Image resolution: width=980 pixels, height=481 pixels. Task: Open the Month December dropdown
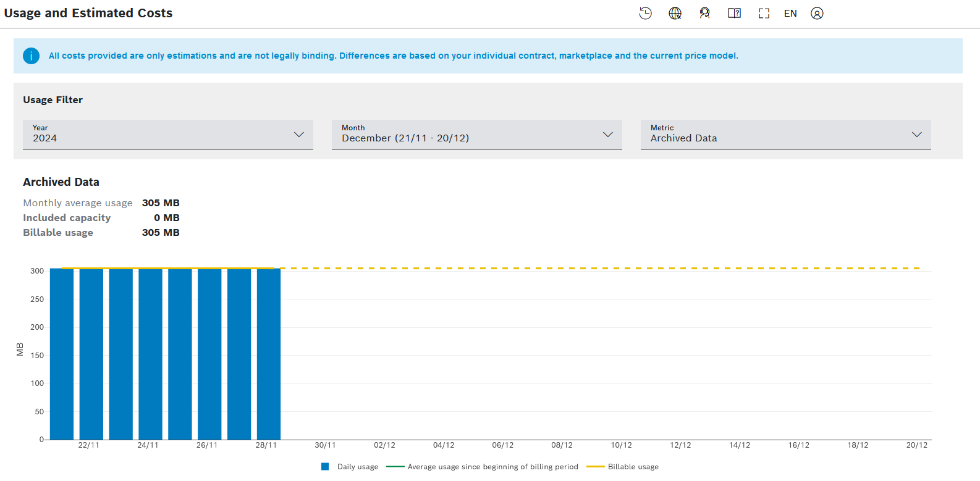pyautogui.click(x=477, y=134)
